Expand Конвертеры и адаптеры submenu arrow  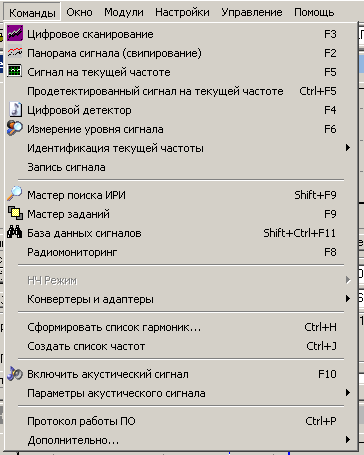click(x=348, y=299)
